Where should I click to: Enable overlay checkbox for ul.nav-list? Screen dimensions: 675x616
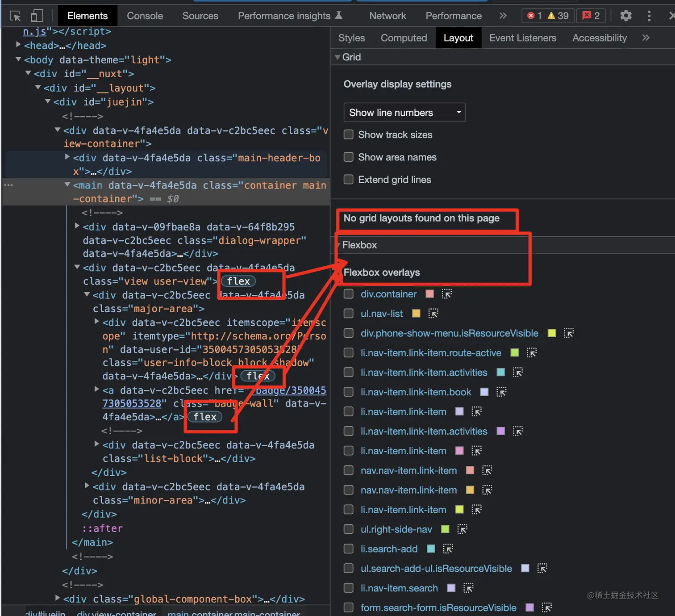[x=349, y=314]
